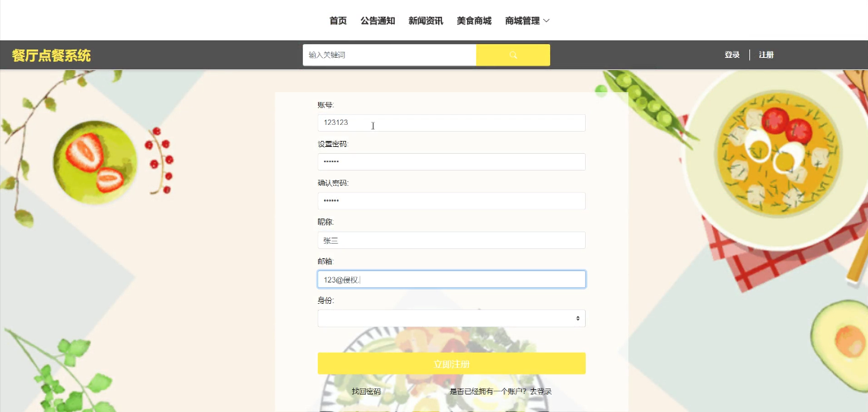Open the 身份 select dropdown
This screenshot has height=412, width=868.
451,318
